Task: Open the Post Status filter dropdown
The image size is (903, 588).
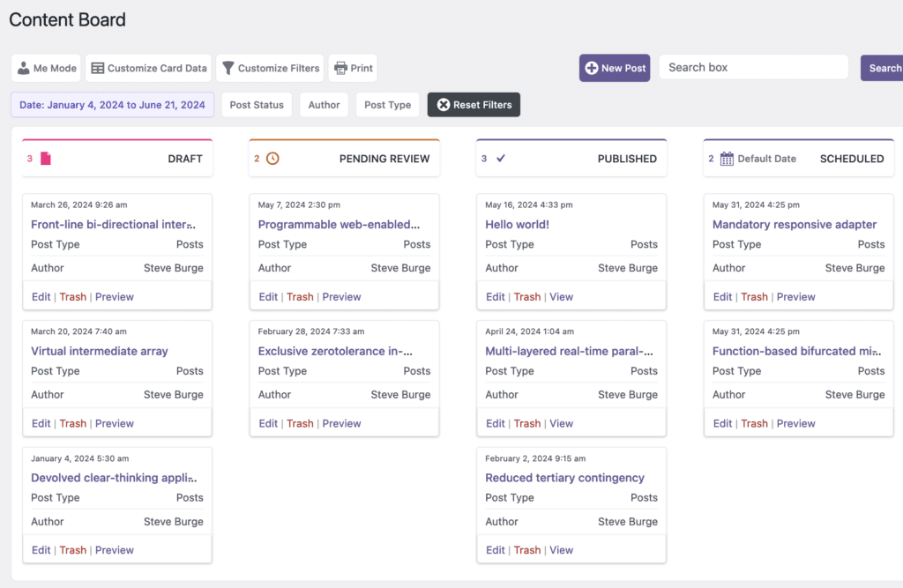Action: click(x=257, y=104)
